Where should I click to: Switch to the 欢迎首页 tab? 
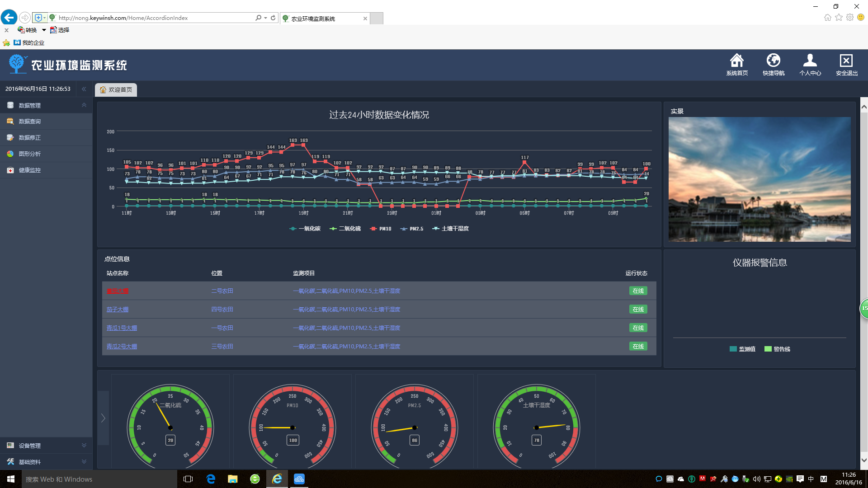[116, 90]
